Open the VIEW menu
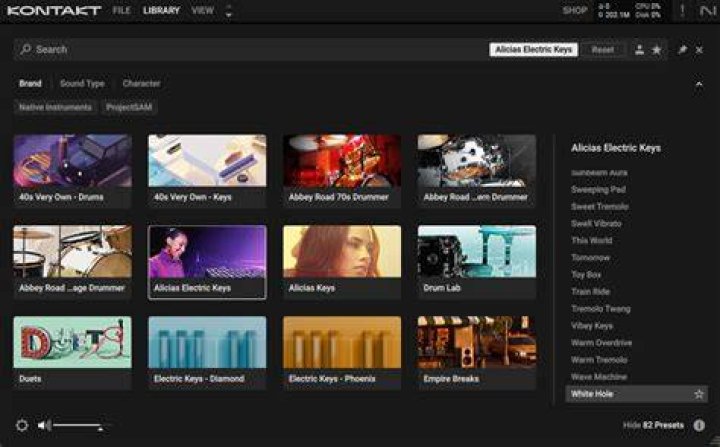This screenshot has height=447, width=720. tap(202, 10)
